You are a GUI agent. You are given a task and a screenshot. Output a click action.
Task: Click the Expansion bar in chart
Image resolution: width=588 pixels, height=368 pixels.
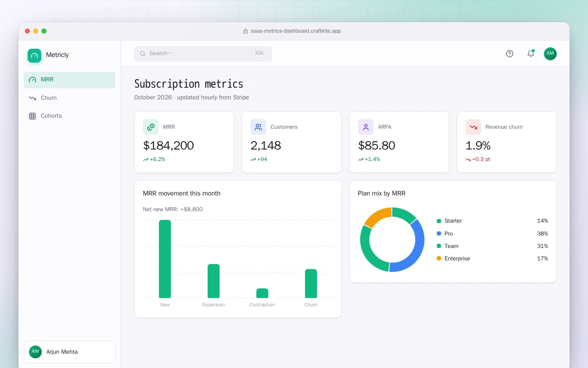point(214,281)
